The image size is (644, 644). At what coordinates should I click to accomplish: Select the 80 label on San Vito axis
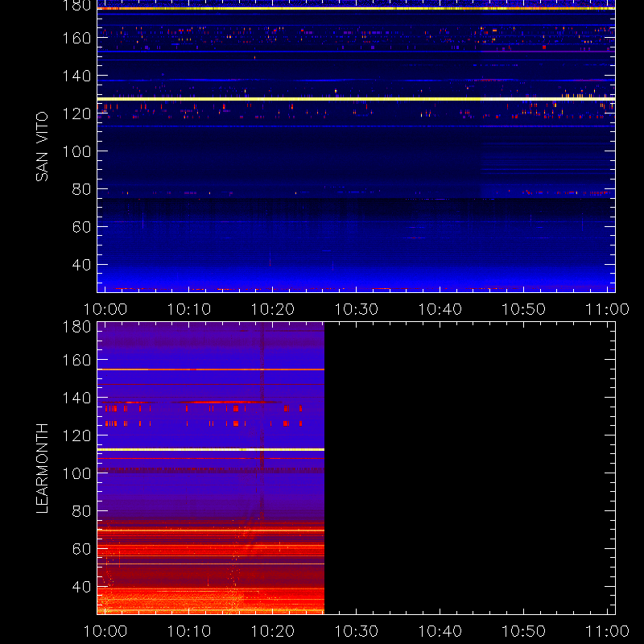pyautogui.click(x=81, y=189)
